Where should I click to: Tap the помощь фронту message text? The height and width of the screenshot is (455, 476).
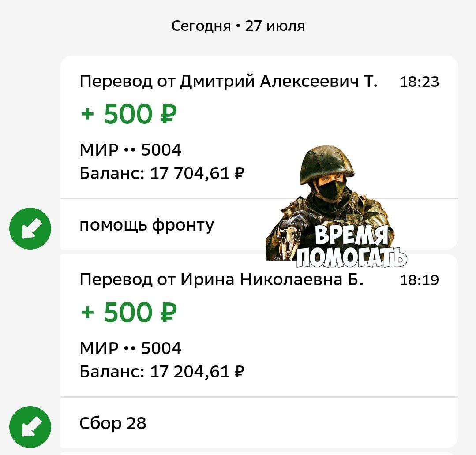point(146,226)
